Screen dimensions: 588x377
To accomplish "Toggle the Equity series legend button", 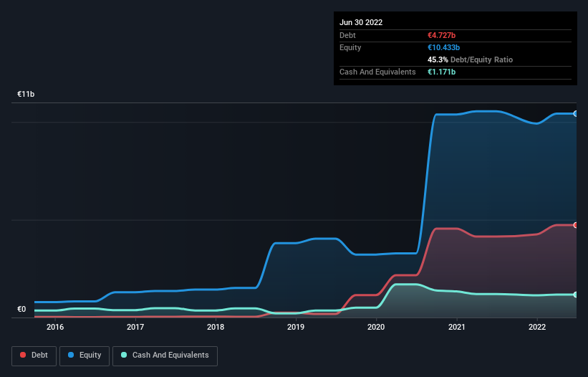I will [x=85, y=355].
